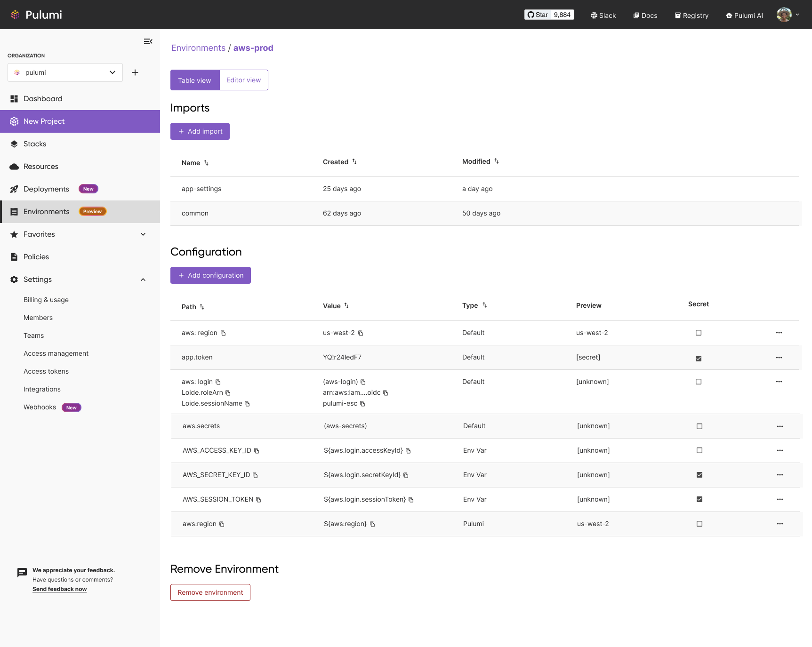The height and width of the screenshot is (647, 812).
Task: Follow Send feedback now link
Action: click(x=60, y=589)
